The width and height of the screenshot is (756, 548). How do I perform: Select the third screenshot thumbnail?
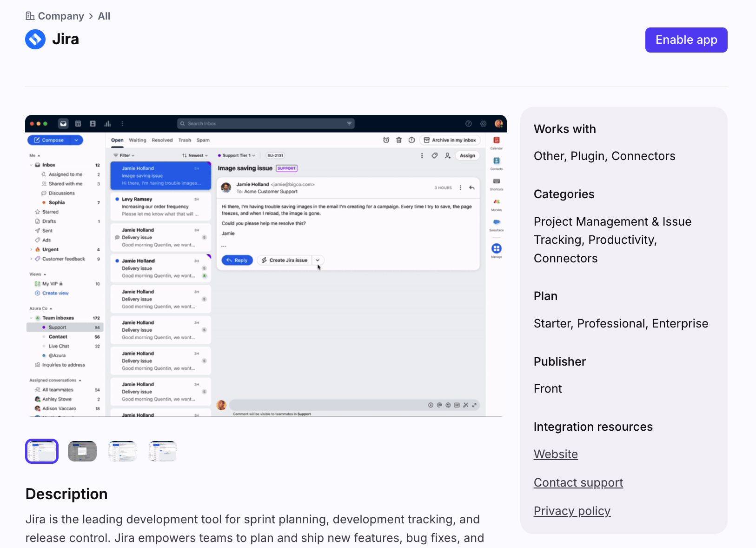[x=122, y=451]
